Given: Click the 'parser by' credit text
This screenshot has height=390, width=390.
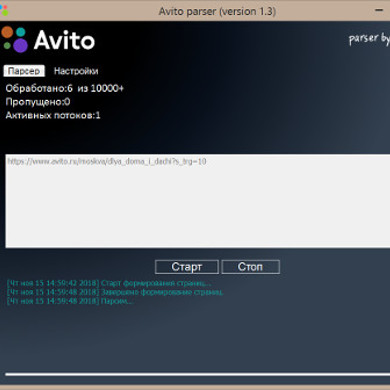Looking at the screenshot, I should pos(369,39).
